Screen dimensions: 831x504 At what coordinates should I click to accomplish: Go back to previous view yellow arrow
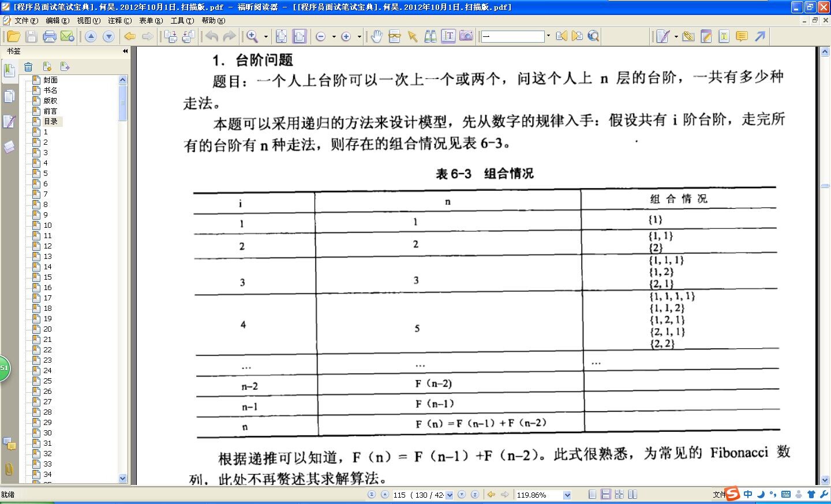click(x=130, y=36)
